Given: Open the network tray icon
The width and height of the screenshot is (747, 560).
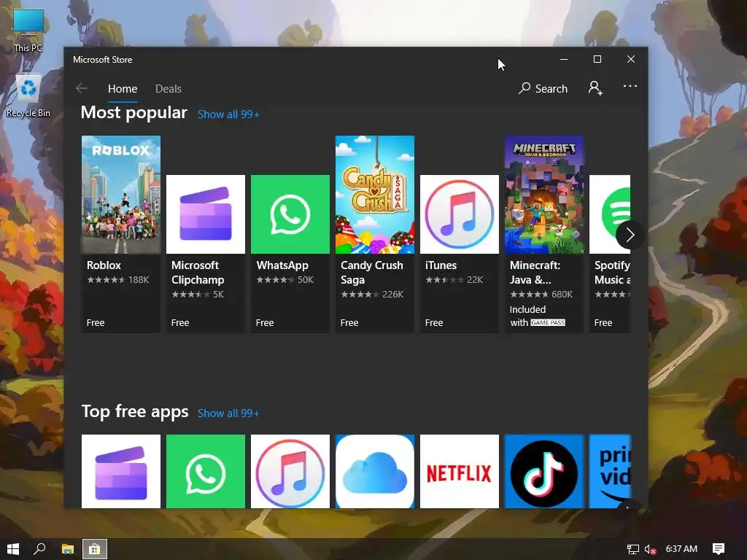Looking at the screenshot, I should pos(632,550).
